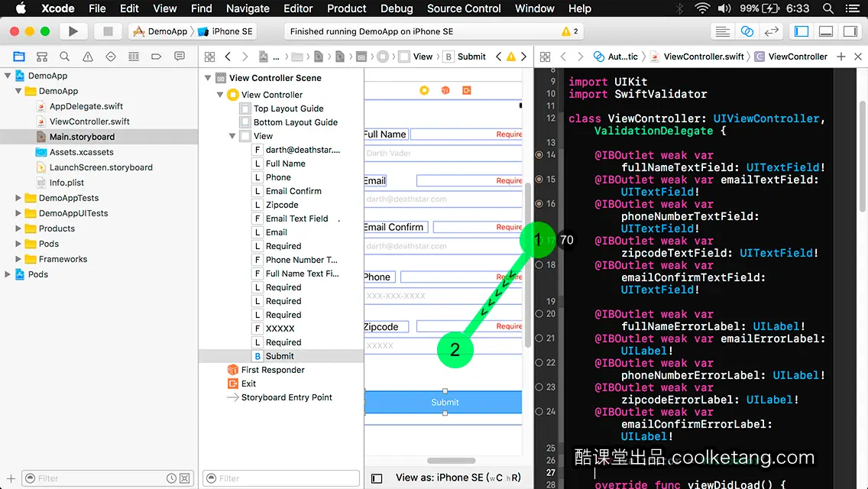Toggle source control status filter
The width and height of the screenshot is (868, 489).
coord(185,478)
